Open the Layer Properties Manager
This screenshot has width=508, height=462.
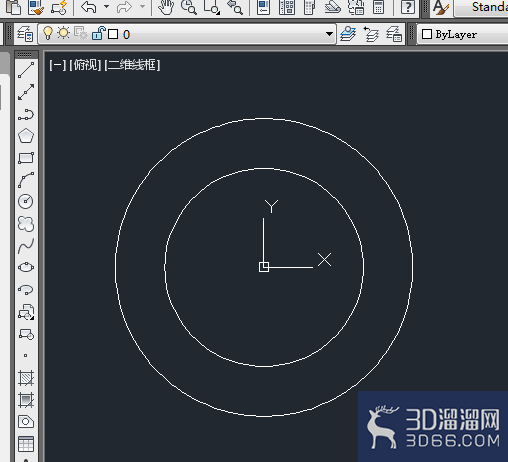tap(25, 34)
